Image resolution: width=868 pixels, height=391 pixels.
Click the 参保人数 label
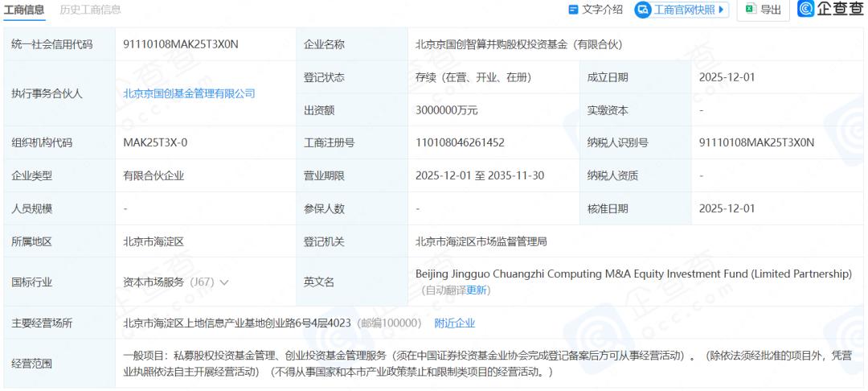pyautogui.click(x=324, y=209)
